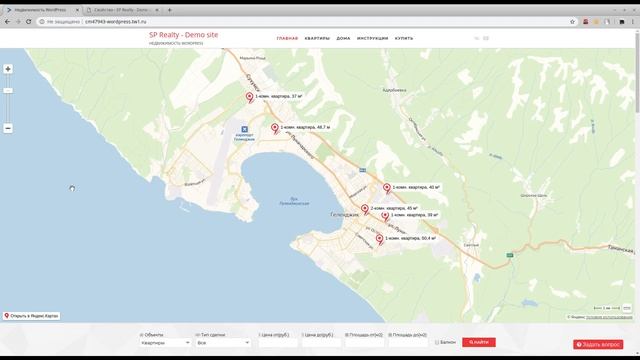Image resolution: width=640 pixels, height=360 pixels.
Task: Click the 1-комн. квартира, 37 м² label
Action: 279,96
